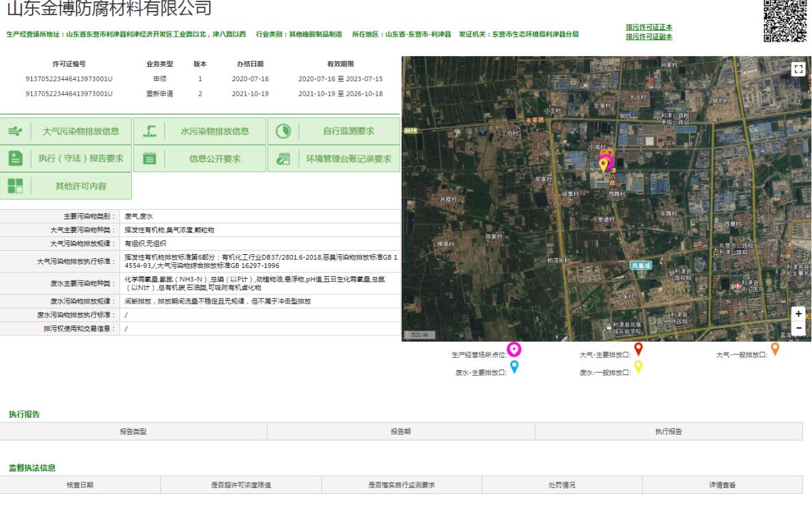Click the 详情查看 column header
Image resolution: width=812 pixels, height=509 pixels.
click(x=723, y=485)
